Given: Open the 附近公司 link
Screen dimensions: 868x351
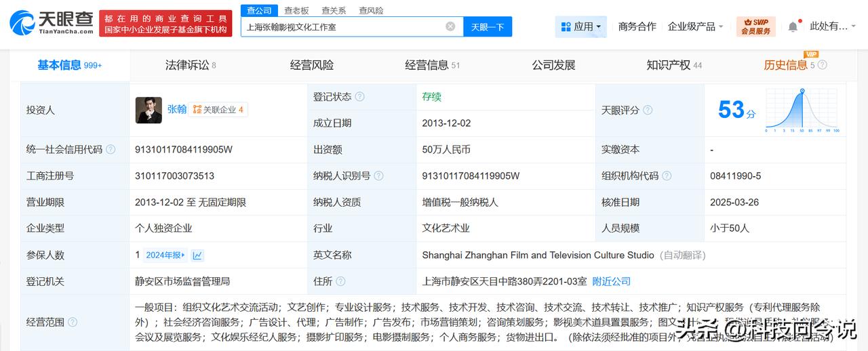Looking at the screenshot, I should [612, 281].
